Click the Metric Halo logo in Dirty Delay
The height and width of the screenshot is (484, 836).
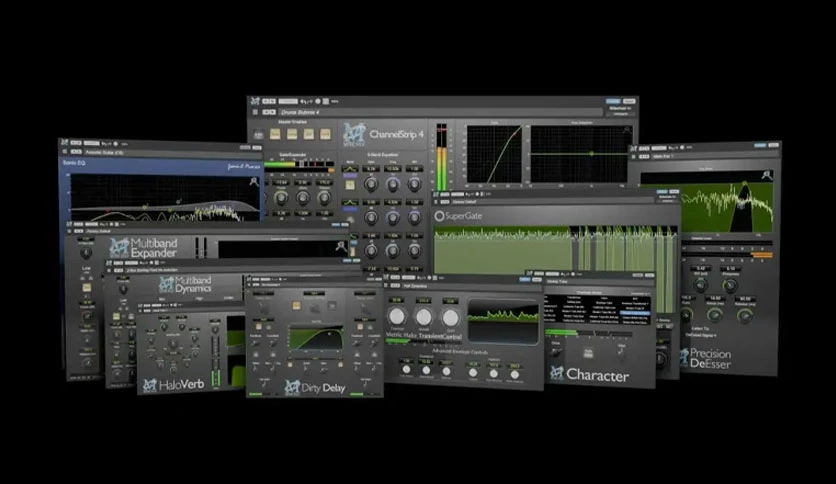pyautogui.click(x=292, y=388)
